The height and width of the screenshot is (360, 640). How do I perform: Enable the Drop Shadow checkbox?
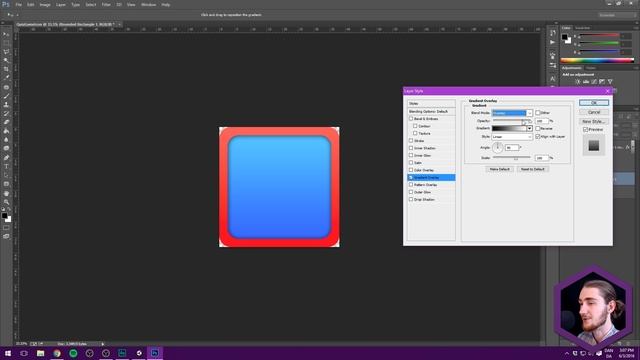click(x=411, y=200)
